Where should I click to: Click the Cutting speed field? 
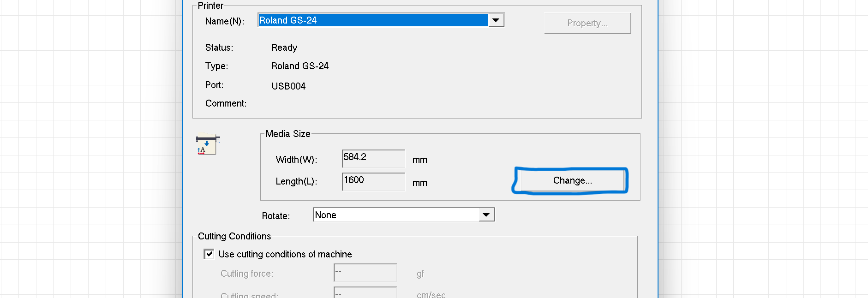365,292
